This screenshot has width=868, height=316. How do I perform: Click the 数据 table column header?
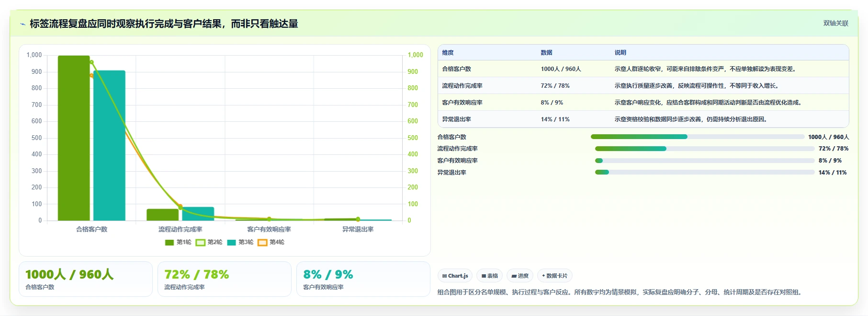pos(546,53)
